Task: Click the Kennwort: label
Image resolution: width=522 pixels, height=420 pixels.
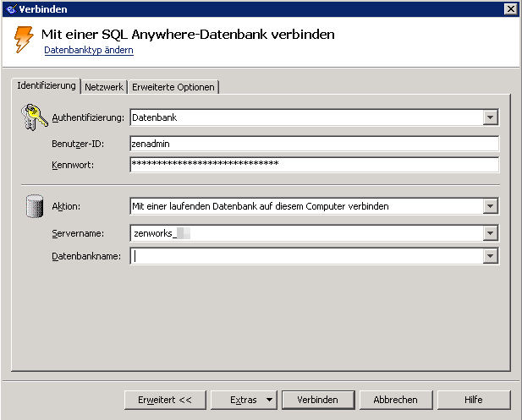Action: pyautogui.click(x=73, y=165)
